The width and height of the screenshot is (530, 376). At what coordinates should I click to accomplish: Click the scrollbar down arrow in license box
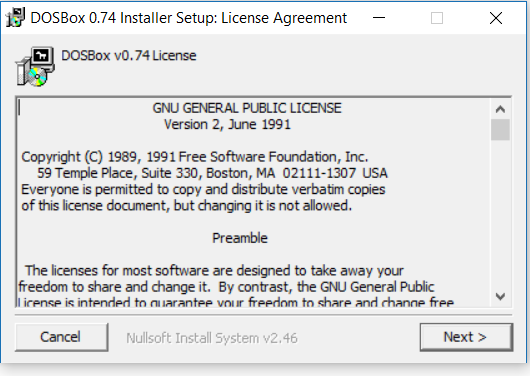coord(500,297)
